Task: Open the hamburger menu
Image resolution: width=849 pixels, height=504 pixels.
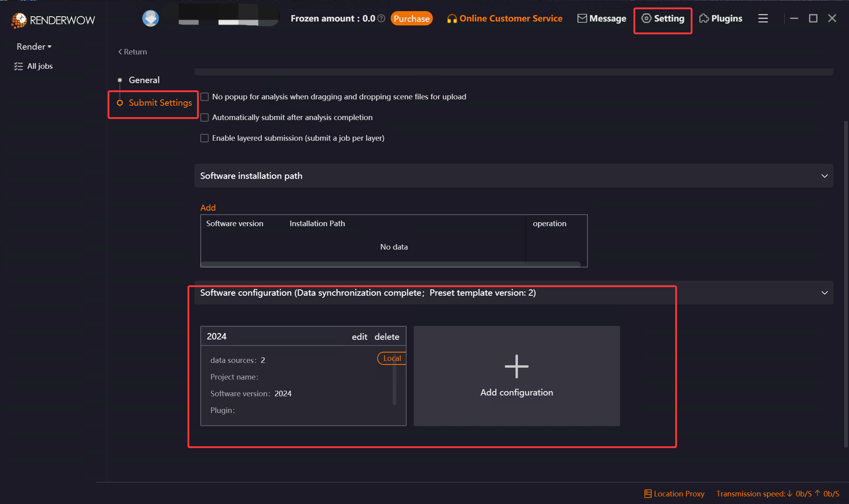Action: click(x=763, y=18)
